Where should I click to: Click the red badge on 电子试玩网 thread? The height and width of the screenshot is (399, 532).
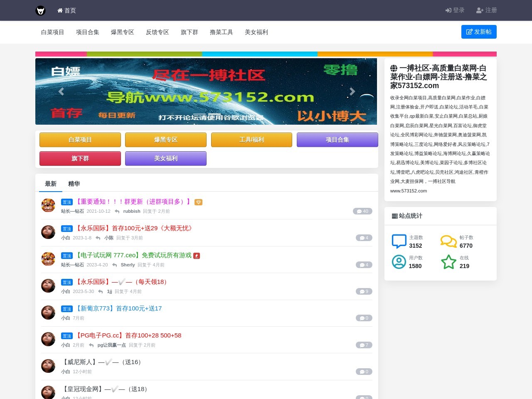tap(197, 256)
